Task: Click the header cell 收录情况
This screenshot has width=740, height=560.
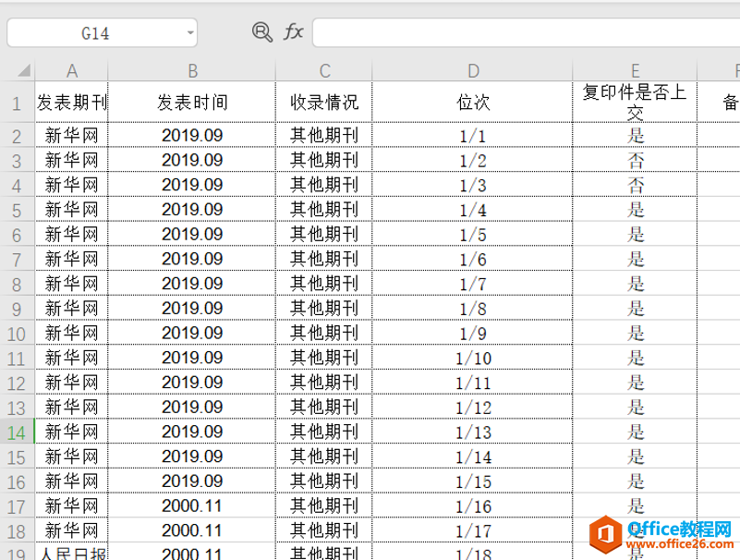Action: pos(324,102)
